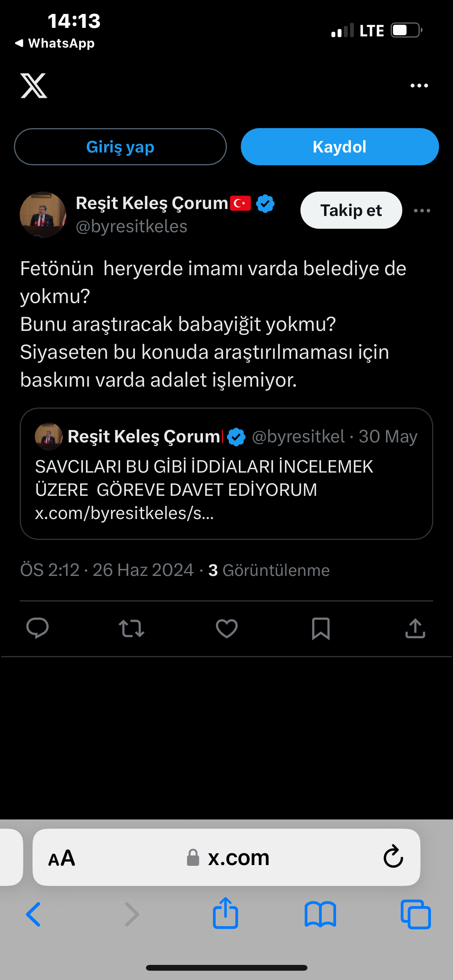Like the tweet with heart icon
Image resolution: width=453 pixels, height=980 pixels.
click(x=226, y=628)
